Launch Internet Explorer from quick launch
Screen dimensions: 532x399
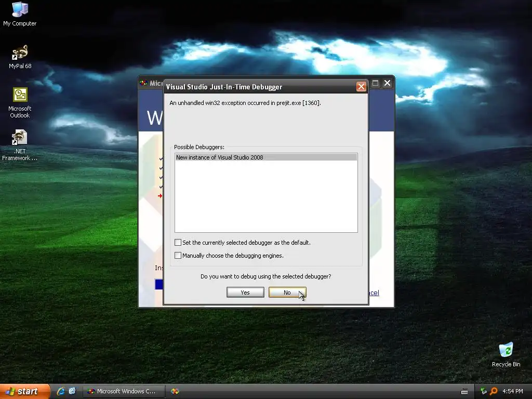[61, 391]
